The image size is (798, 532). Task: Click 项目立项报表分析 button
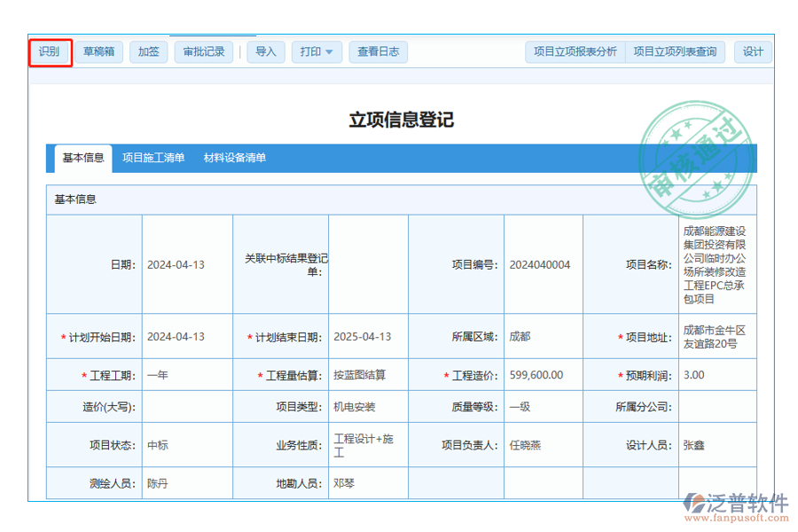coord(575,51)
